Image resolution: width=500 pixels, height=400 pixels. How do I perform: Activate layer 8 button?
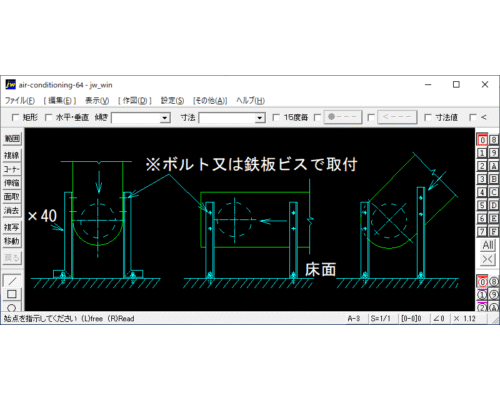[x=494, y=140]
